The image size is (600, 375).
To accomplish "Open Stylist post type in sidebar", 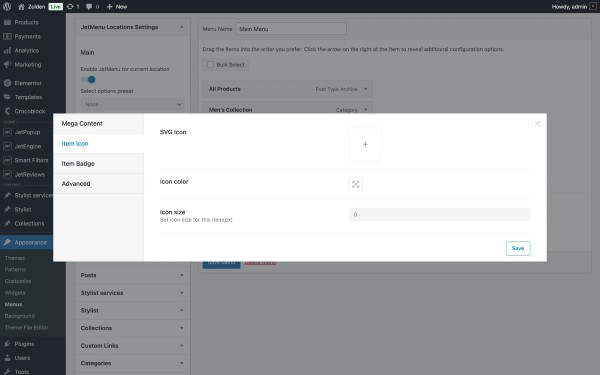I will pyautogui.click(x=23, y=210).
